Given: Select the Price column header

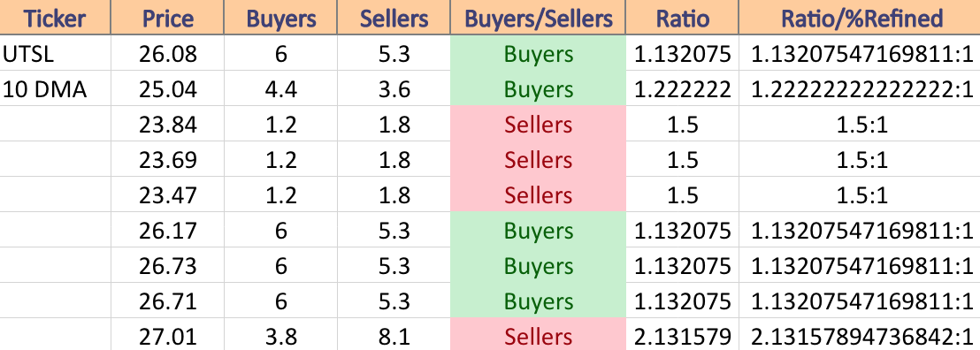Looking at the screenshot, I should [x=167, y=18].
